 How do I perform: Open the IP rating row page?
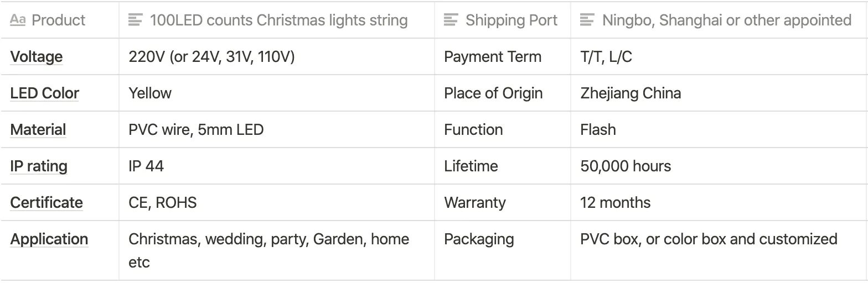pyautogui.click(x=39, y=166)
